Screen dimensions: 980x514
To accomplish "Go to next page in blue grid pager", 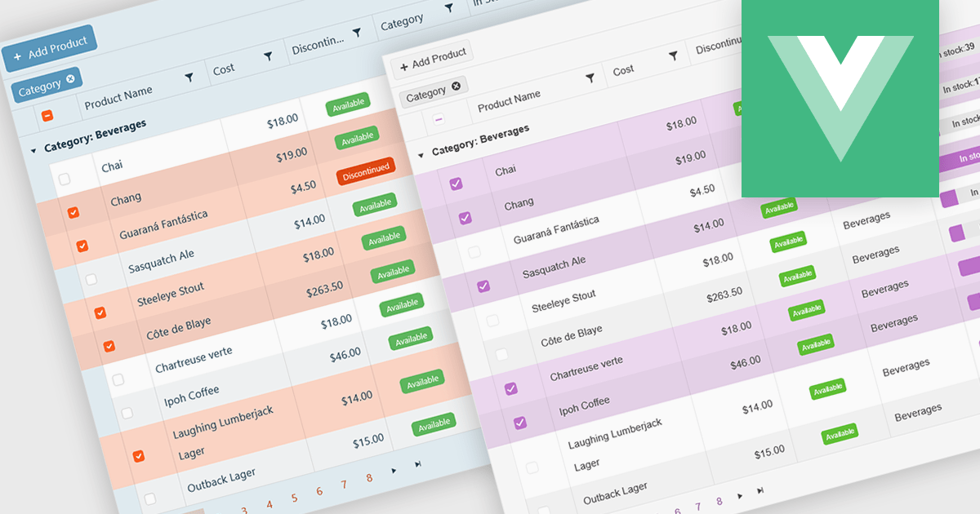I will 394,470.
